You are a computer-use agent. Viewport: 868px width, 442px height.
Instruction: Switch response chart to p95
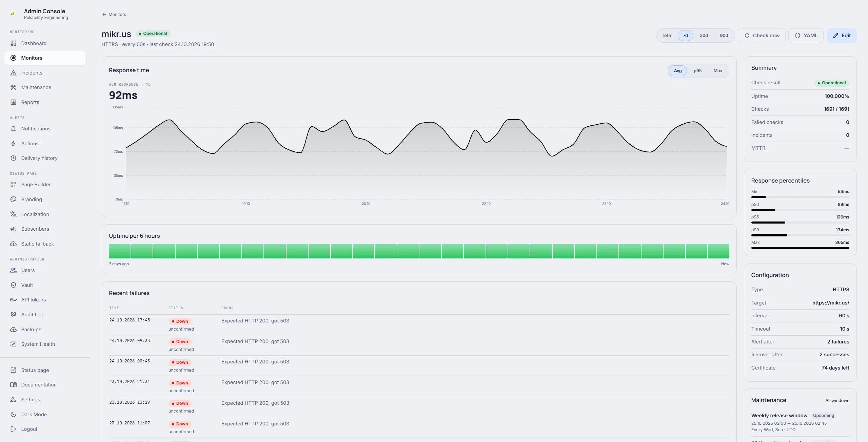[x=697, y=71]
